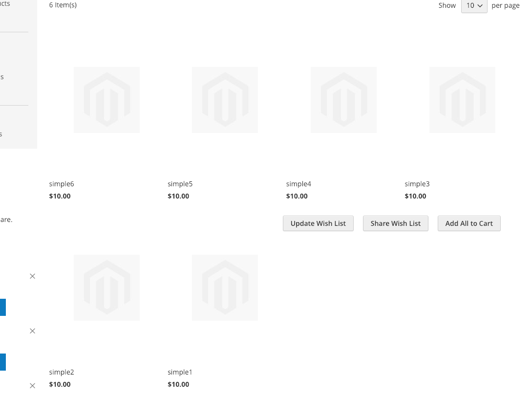This screenshot has height=399, width=532.
Task: Open the simple5 product link
Action: 180,184
